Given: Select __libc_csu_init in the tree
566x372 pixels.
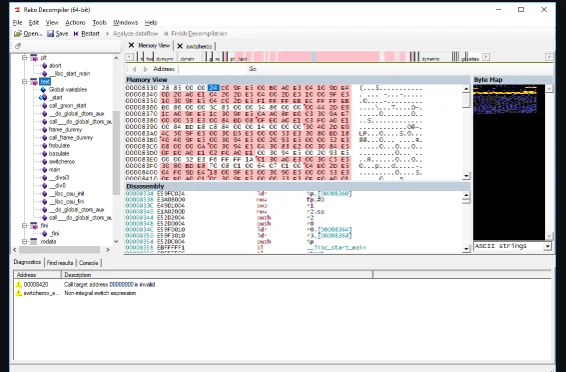Looking at the screenshot, I should point(67,194).
